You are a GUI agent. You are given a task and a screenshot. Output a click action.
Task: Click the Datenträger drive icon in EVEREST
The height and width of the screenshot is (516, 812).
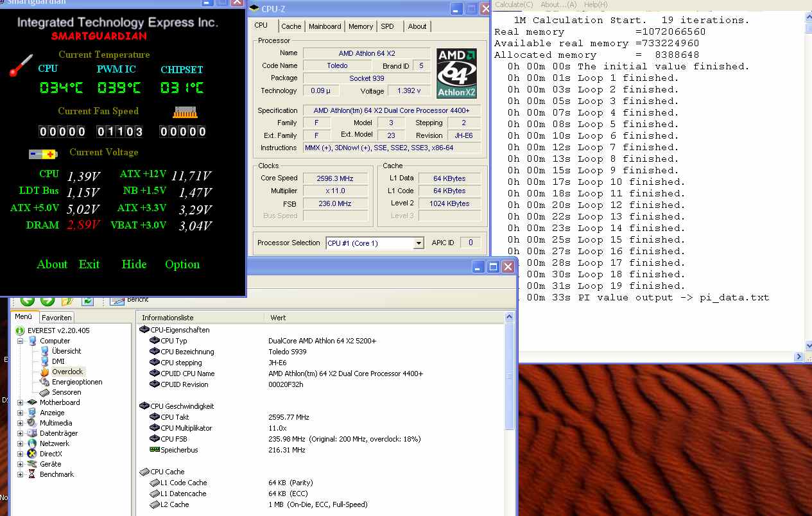click(x=32, y=433)
